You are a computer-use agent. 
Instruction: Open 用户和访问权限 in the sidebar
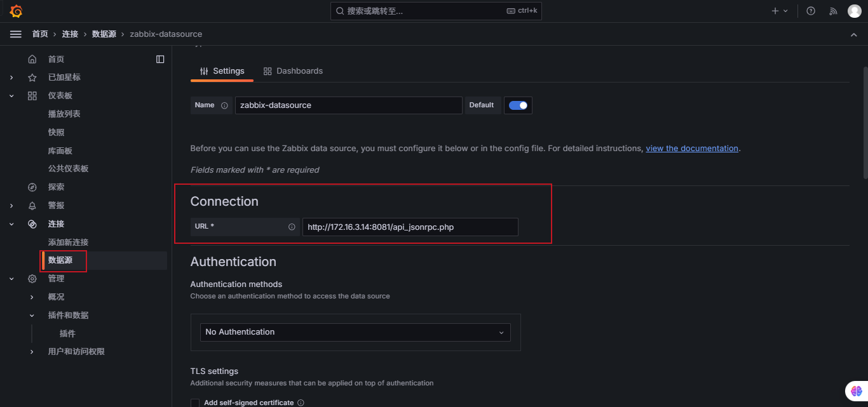(76, 352)
